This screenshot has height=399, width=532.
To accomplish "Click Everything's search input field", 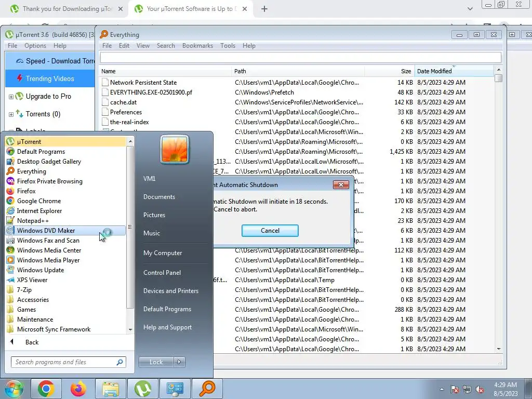I will pos(301,57).
